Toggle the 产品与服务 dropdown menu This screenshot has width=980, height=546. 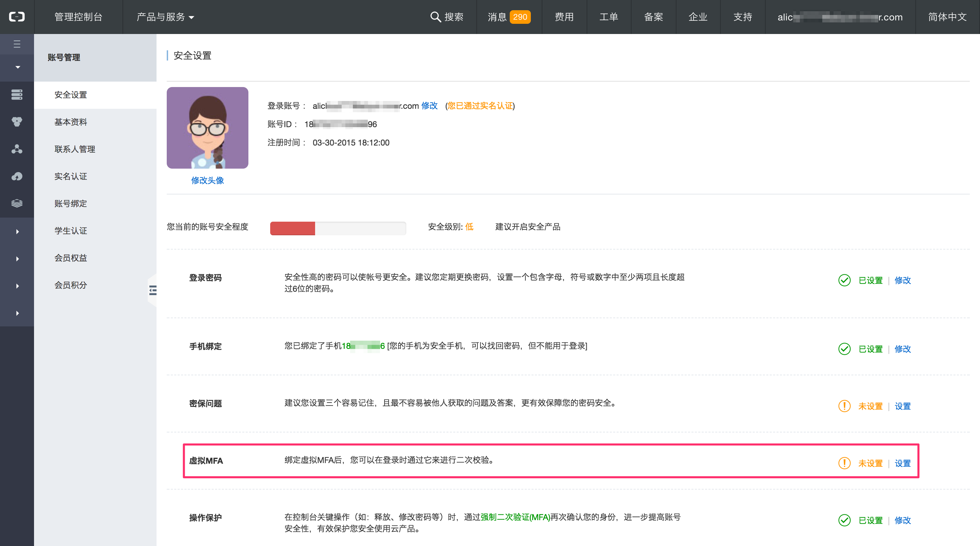165,17
